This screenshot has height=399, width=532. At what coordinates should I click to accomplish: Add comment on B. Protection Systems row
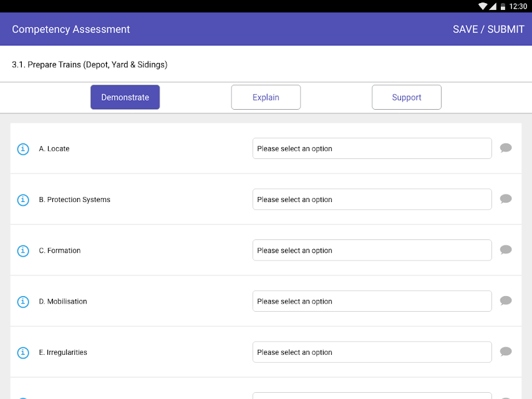coord(506,199)
